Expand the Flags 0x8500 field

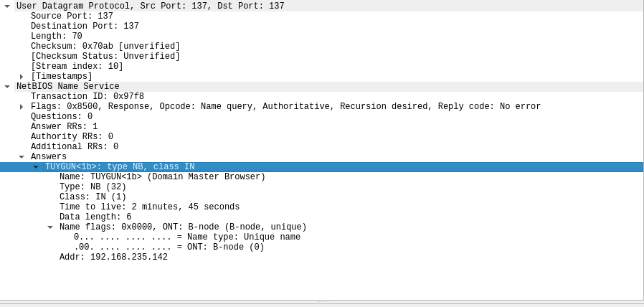[x=22, y=107]
